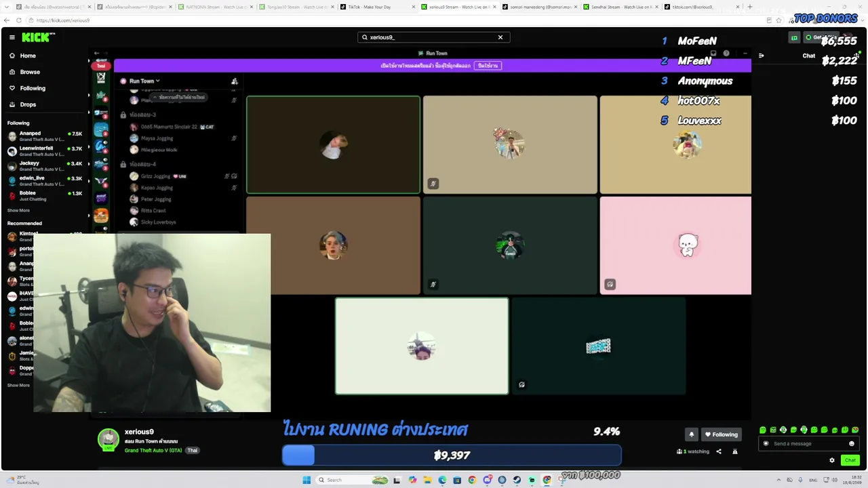Click the Discord inbox icon

(x=713, y=53)
